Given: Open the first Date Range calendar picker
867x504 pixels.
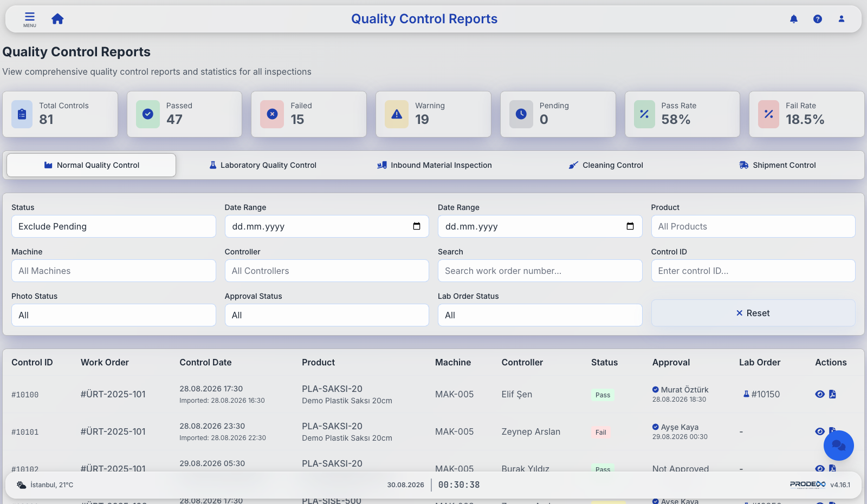Looking at the screenshot, I should click(417, 226).
